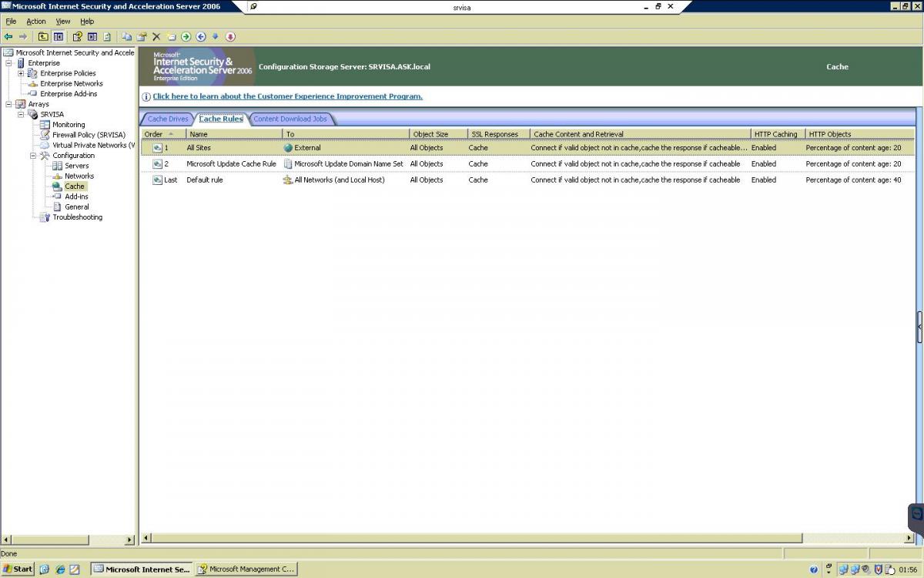Collapse the SRVISA array node
This screenshot has width=924, height=578.
click(21, 114)
